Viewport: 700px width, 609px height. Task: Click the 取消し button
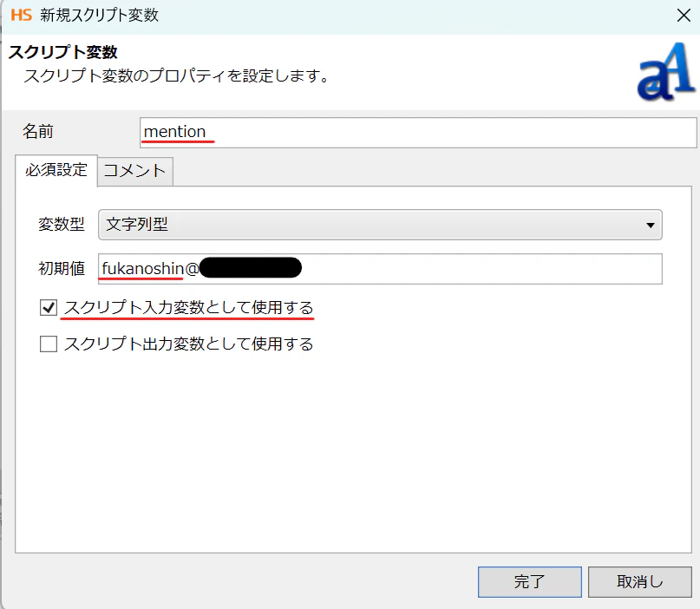[x=640, y=582]
